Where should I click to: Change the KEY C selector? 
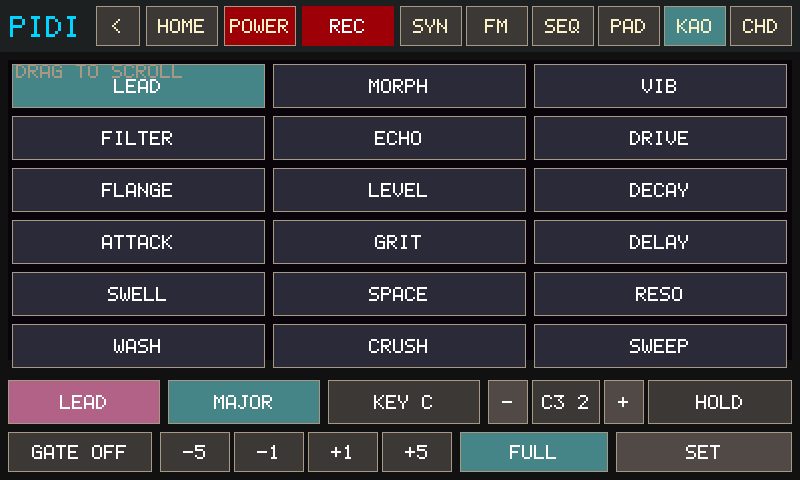click(404, 402)
